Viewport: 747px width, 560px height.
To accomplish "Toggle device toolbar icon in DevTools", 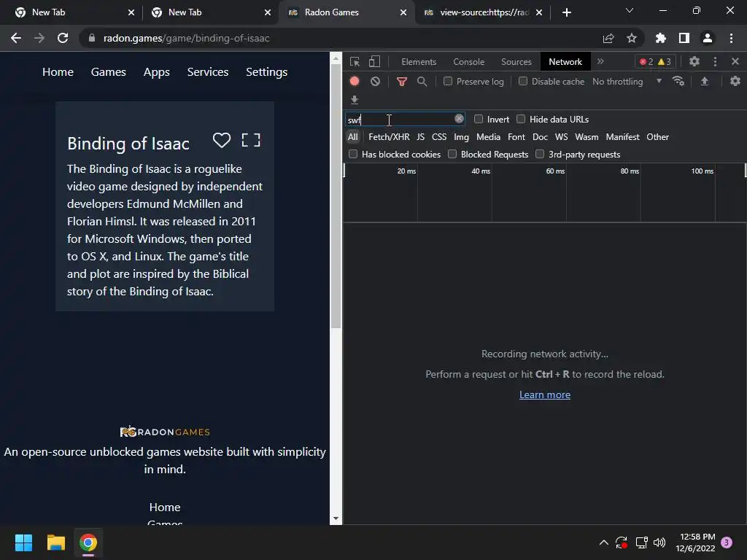I will click(374, 61).
